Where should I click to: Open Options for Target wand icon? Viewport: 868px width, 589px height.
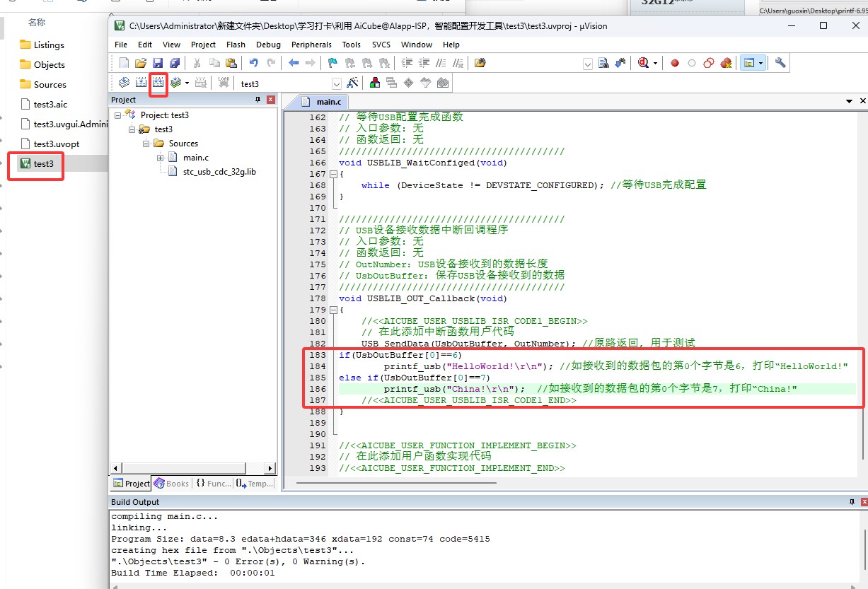[352, 83]
